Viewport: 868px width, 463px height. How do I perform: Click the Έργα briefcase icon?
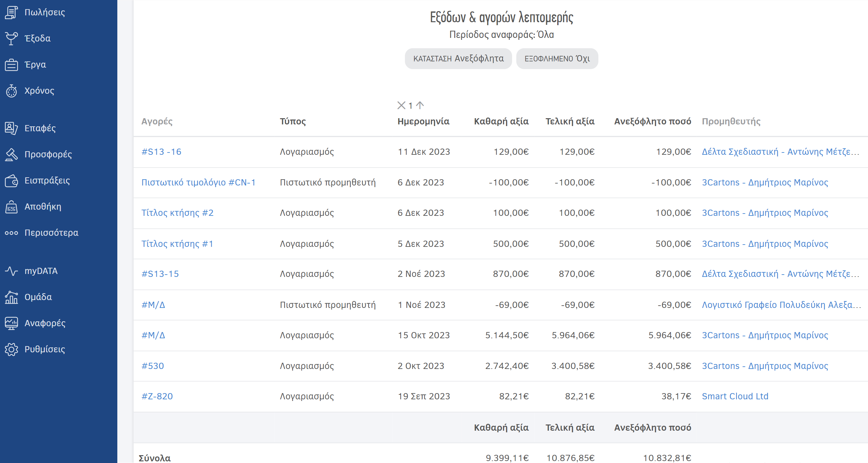[x=11, y=65]
